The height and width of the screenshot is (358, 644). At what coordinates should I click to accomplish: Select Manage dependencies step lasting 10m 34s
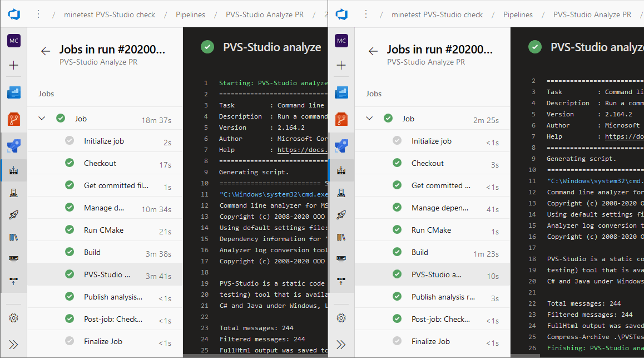click(105, 208)
